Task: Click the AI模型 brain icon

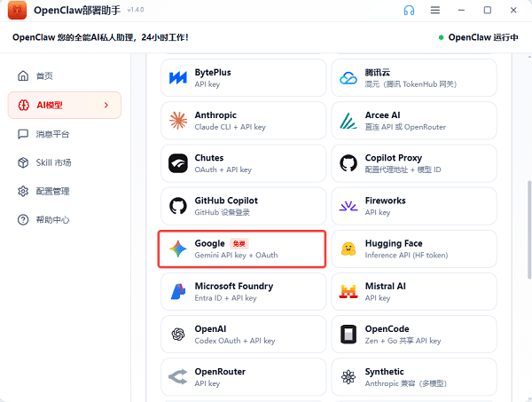Action: pyautogui.click(x=23, y=105)
